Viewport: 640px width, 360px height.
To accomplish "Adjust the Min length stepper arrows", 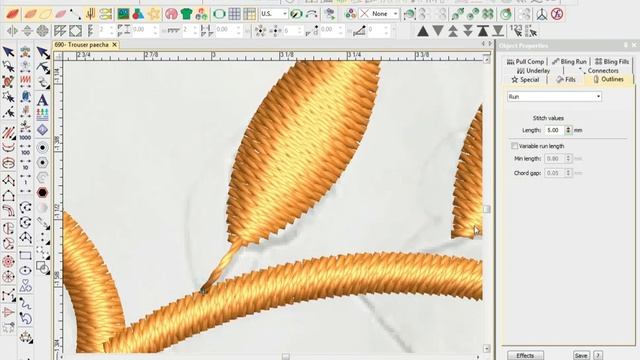I will [x=568, y=158].
